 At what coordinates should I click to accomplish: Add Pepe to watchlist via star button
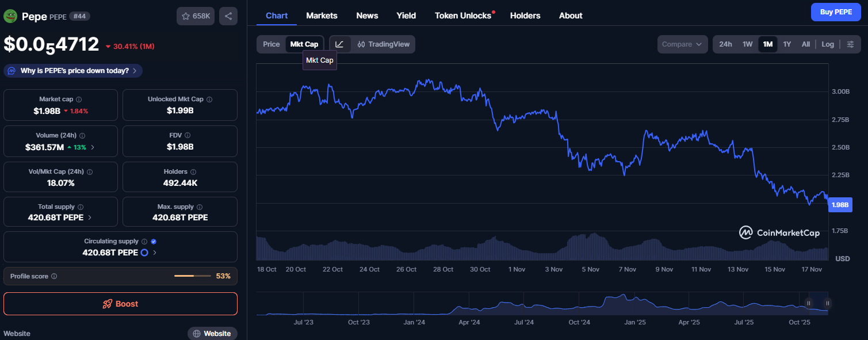196,16
